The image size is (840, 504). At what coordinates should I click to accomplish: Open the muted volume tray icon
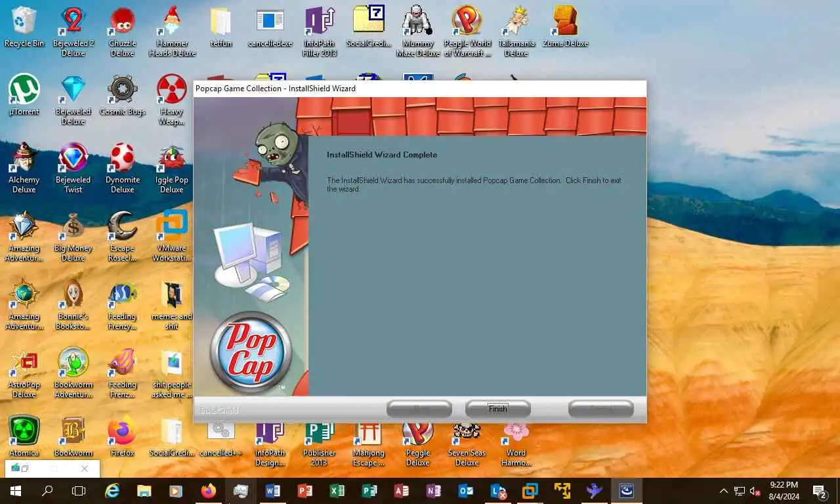[755, 491]
